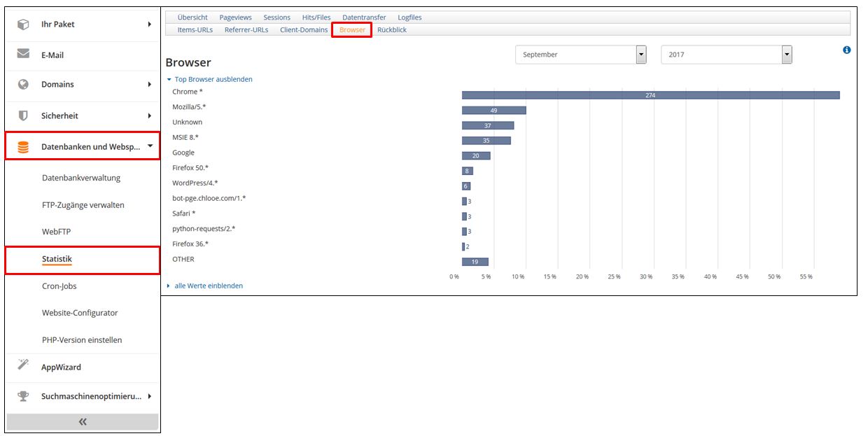
Task: Open the September month dropdown
Action: (640, 55)
